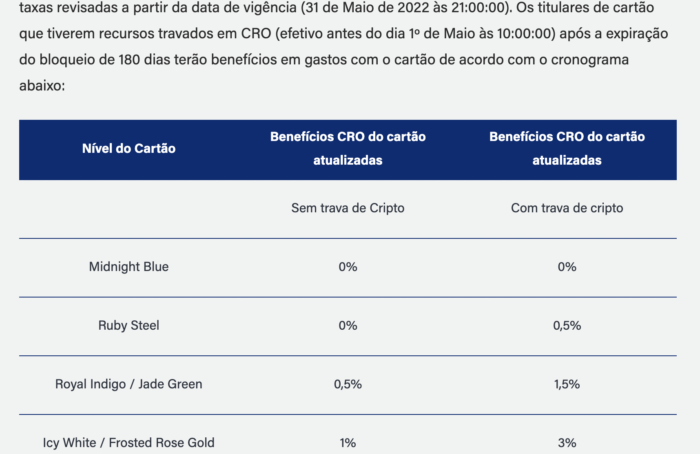Select Royal Indigo / Jade Green's 1,5% value
This screenshot has height=454, width=700.
567,384
